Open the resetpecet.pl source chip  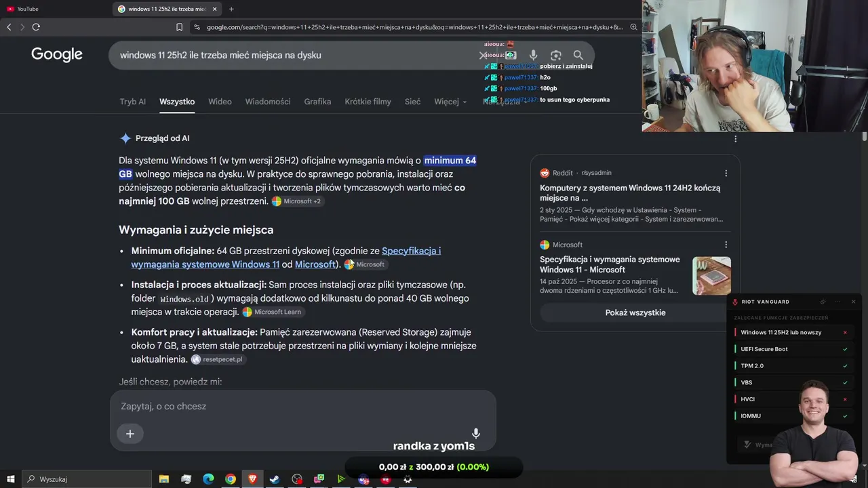pyautogui.click(x=217, y=359)
